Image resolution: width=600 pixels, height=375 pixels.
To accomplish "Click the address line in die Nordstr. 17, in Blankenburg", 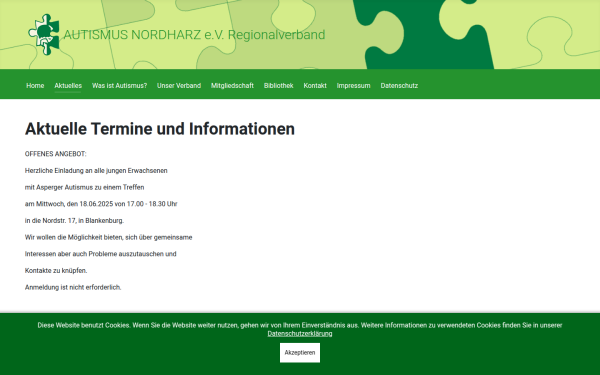I will click(x=75, y=221).
